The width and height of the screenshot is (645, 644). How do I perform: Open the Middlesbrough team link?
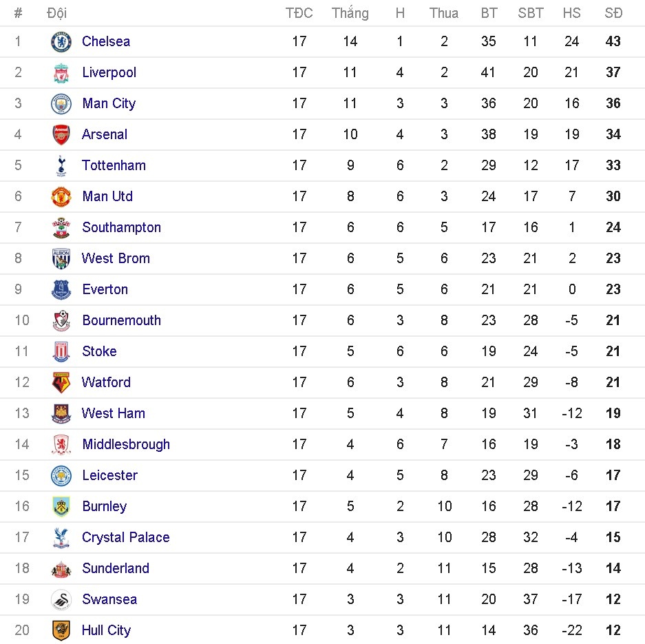[125, 444]
